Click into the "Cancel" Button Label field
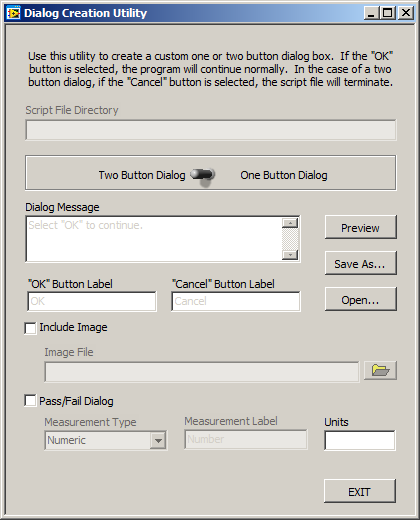The height and width of the screenshot is (520, 420). [236, 301]
